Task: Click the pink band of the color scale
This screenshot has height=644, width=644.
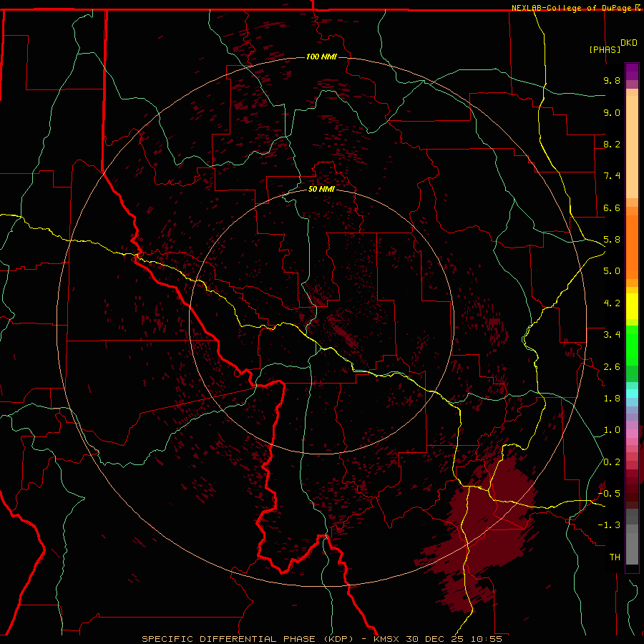Action: pos(632,434)
